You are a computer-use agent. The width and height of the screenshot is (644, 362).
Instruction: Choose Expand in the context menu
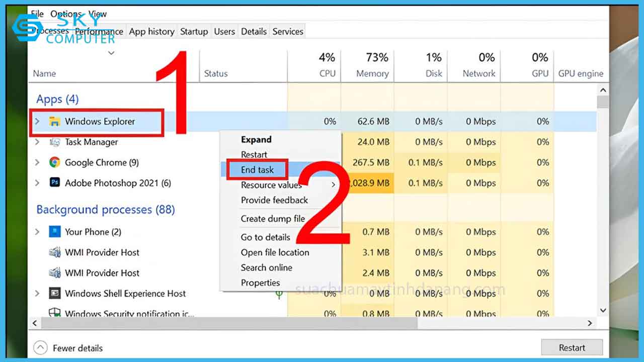256,140
